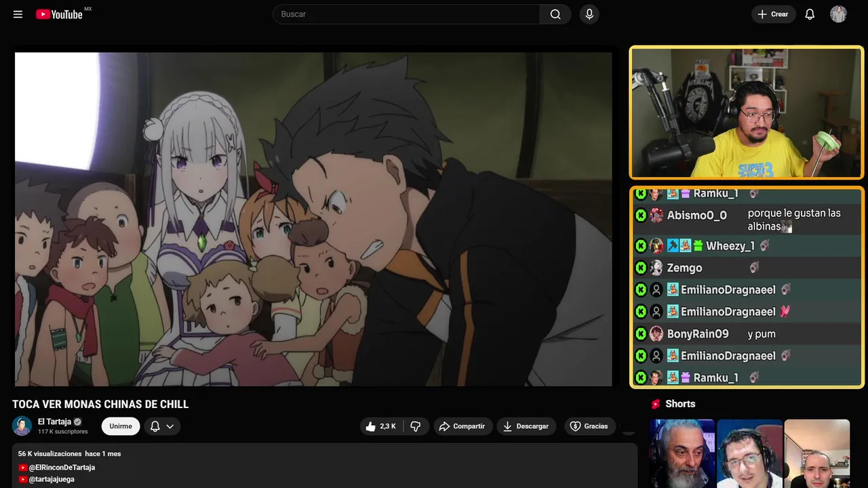Expand the notification preferences chevron

170,426
